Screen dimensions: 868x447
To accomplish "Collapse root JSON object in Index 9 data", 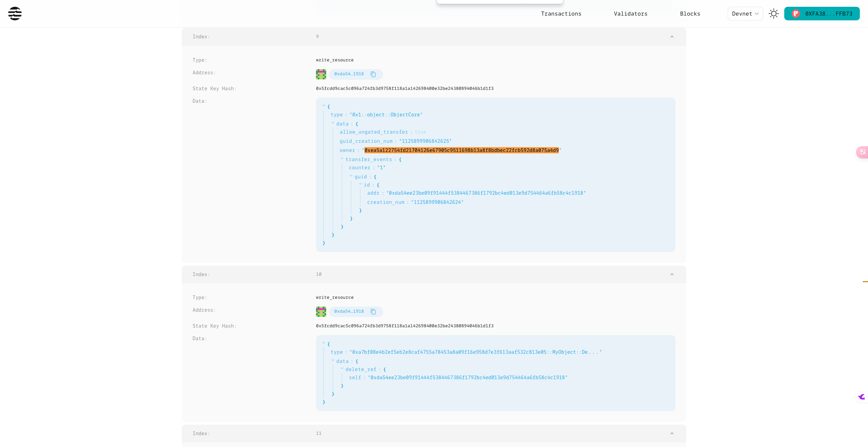I will pos(324,106).
